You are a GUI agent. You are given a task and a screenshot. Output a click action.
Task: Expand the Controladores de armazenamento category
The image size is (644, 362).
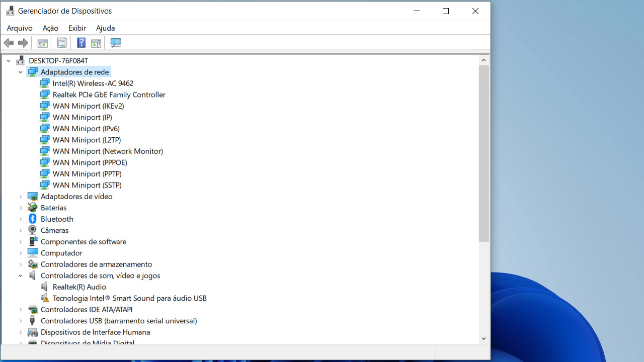[x=21, y=264]
